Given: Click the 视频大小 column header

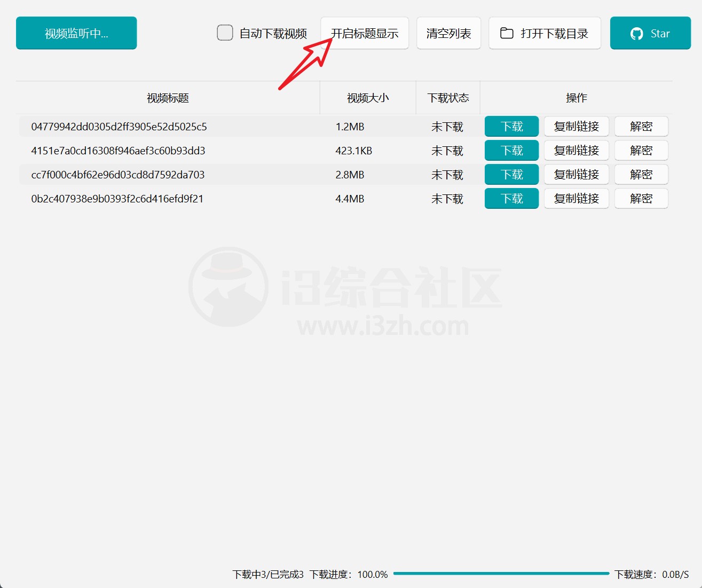Looking at the screenshot, I should point(368,98).
